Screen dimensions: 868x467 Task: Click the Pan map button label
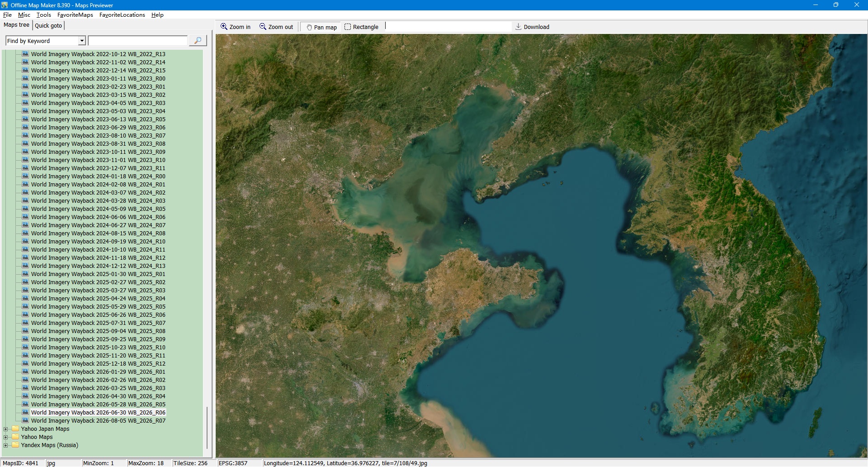point(325,27)
